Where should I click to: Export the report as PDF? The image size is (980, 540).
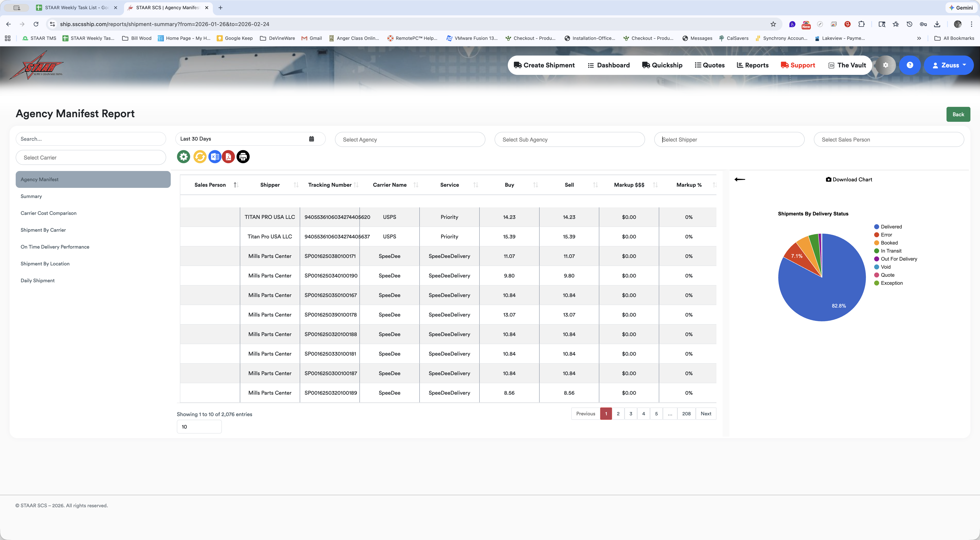[x=228, y=157]
